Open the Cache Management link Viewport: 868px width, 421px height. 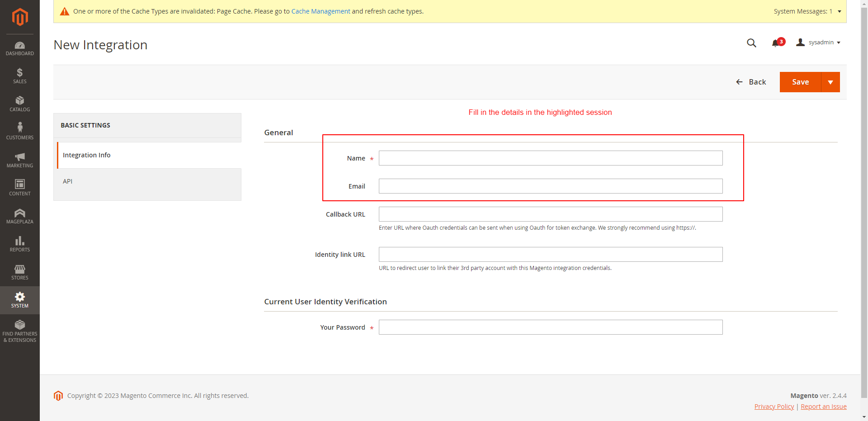tap(321, 11)
